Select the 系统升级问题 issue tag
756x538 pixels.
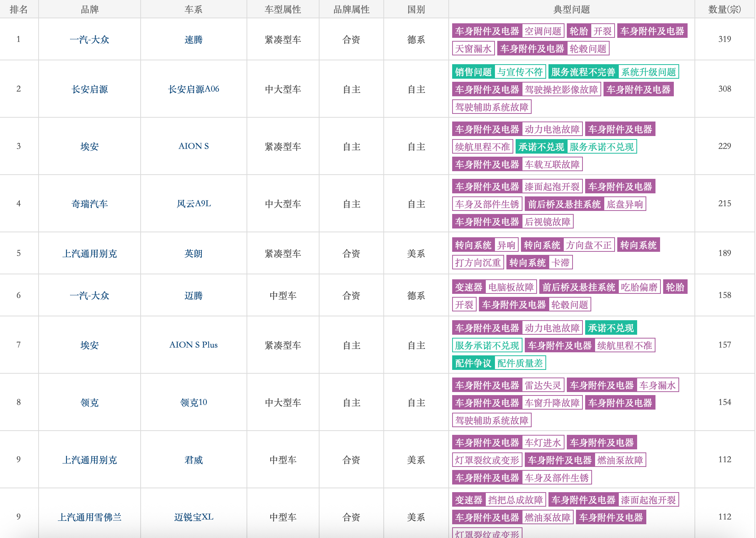coord(648,72)
